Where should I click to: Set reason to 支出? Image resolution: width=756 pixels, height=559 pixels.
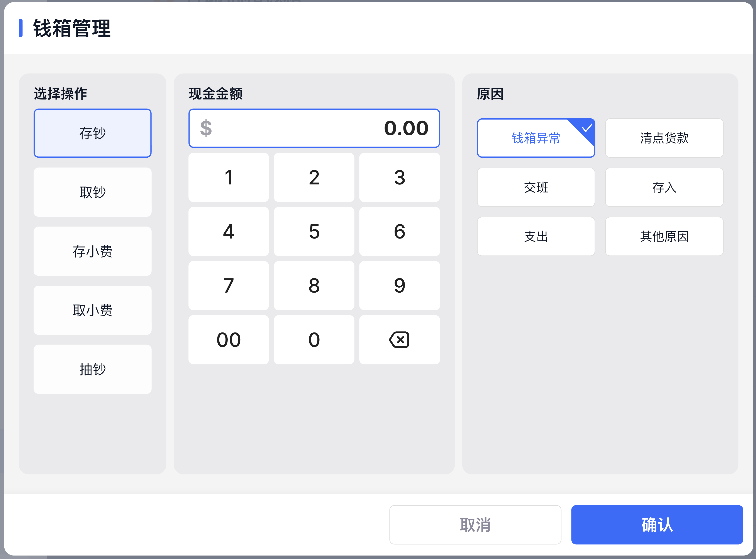[x=536, y=236]
